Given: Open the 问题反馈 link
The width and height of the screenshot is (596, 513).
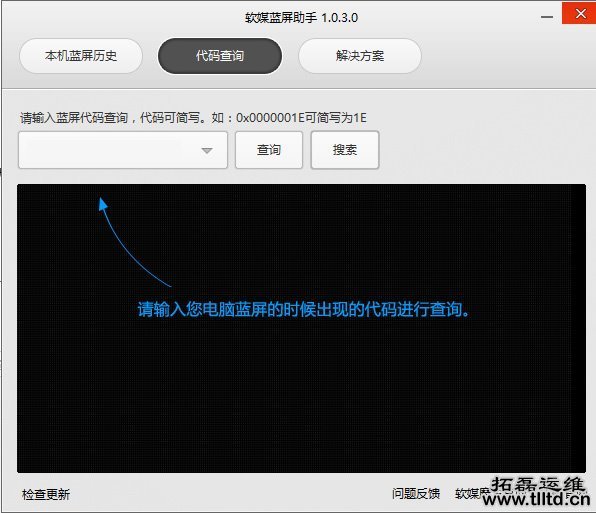Looking at the screenshot, I should (x=416, y=493).
